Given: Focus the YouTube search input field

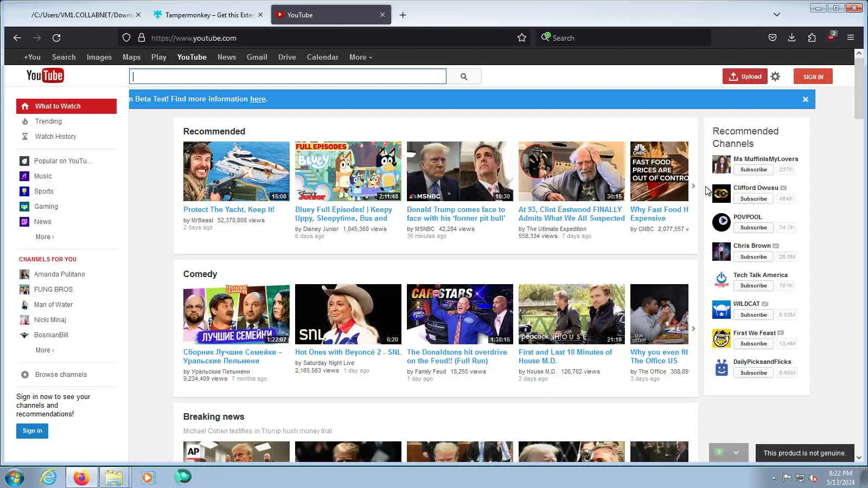Looking at the screenshot, I should [288, 76].
